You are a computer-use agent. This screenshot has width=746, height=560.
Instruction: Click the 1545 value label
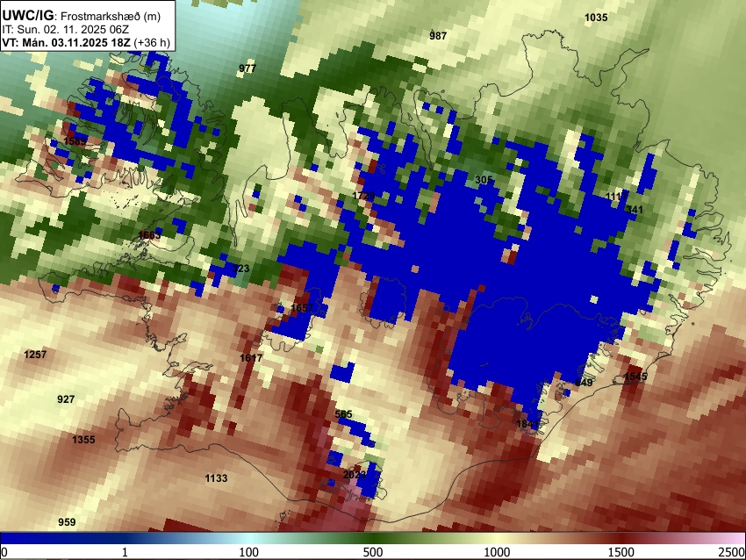(635, 377)
